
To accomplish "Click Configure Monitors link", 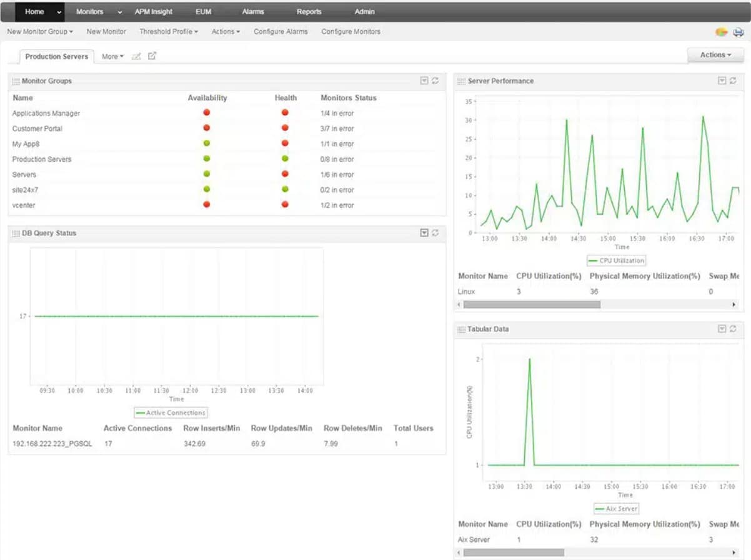I will tap(351, 31).
